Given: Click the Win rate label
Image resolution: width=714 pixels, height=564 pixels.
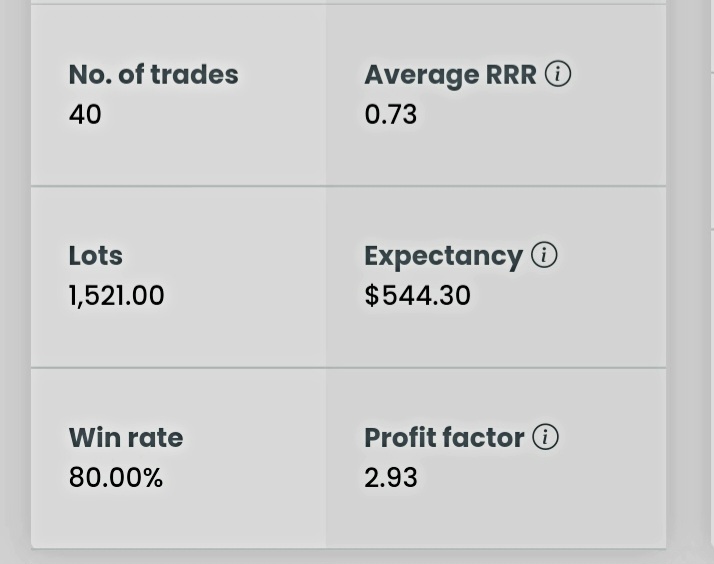Looking at the screenshot, I should click(x=125, y=438).
